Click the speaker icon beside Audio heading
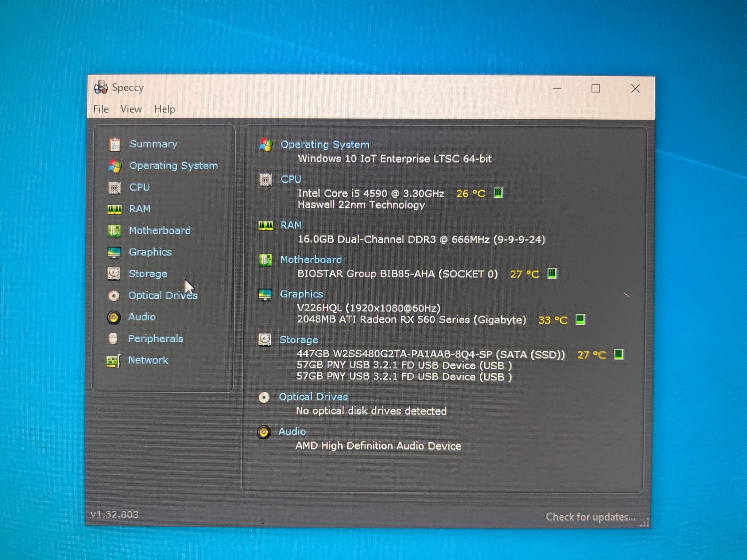Image resolution: width=747 pixels, height=560 pixels. [264, 432]
